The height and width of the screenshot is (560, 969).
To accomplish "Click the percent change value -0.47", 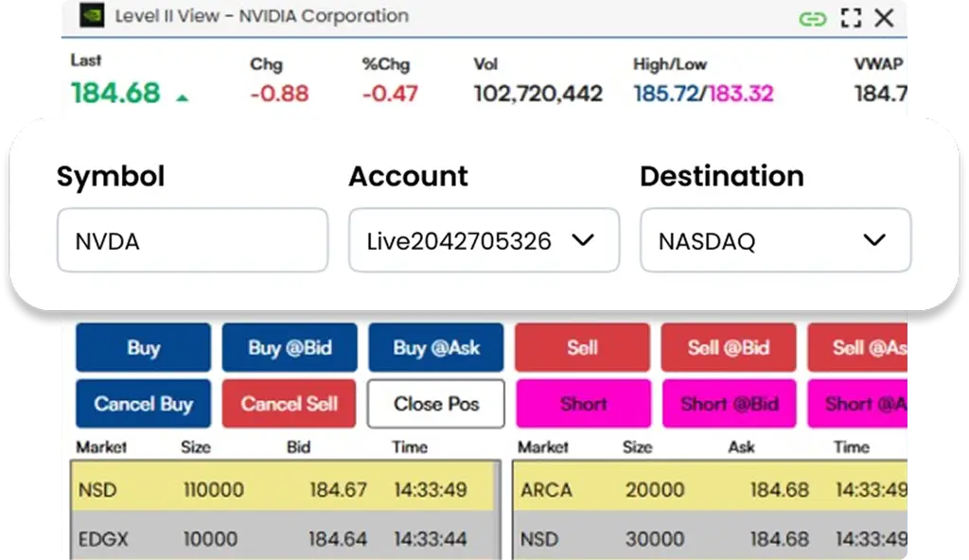I will coord(390,94).
